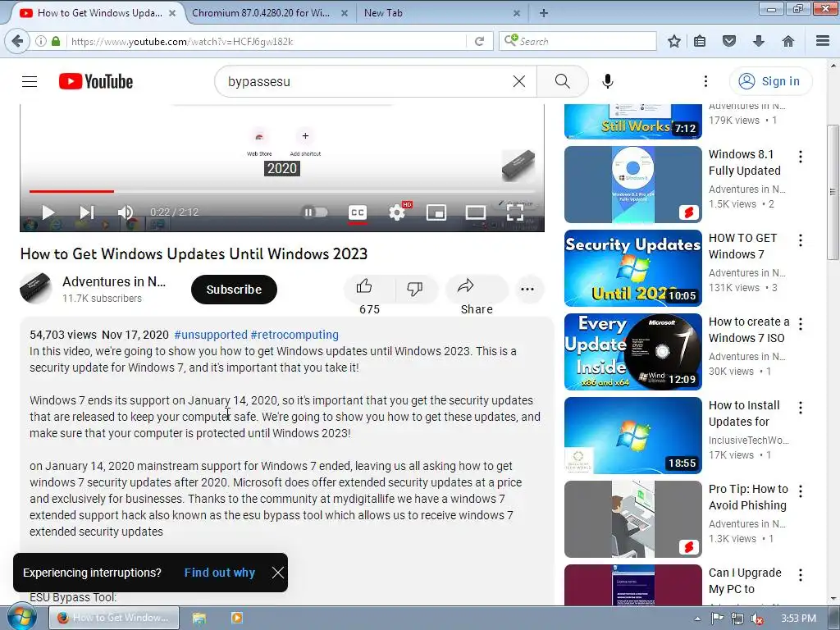
Task: Click the YouTube logo
Action: [x=96, y=81]
